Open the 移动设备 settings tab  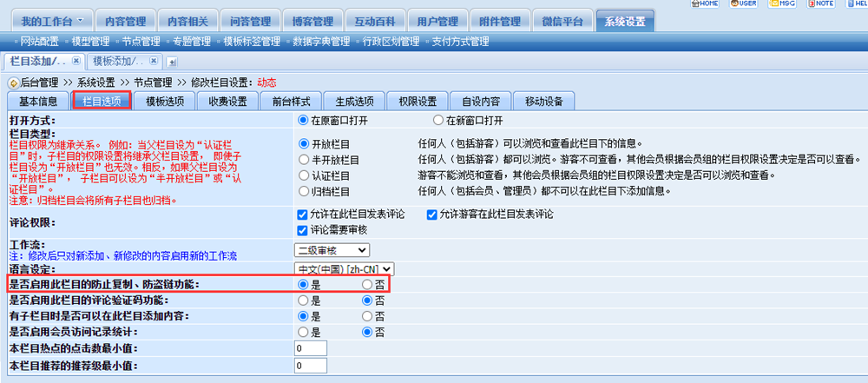[544, 102]
